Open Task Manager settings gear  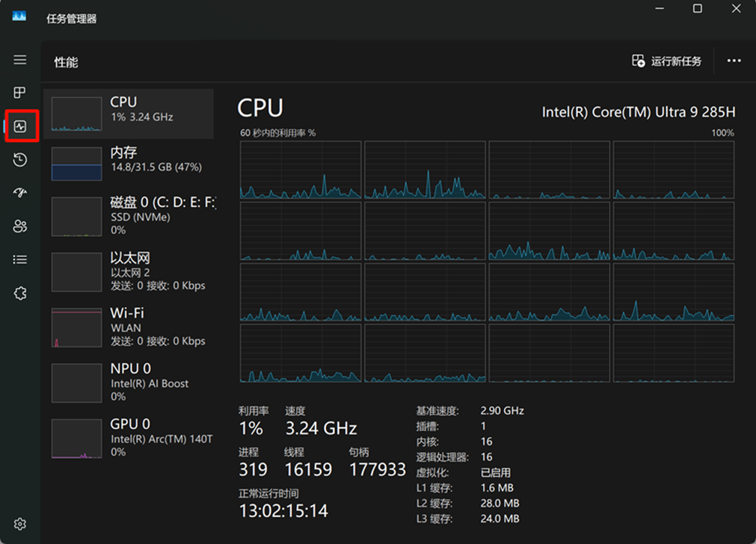[x=20, y=524]
